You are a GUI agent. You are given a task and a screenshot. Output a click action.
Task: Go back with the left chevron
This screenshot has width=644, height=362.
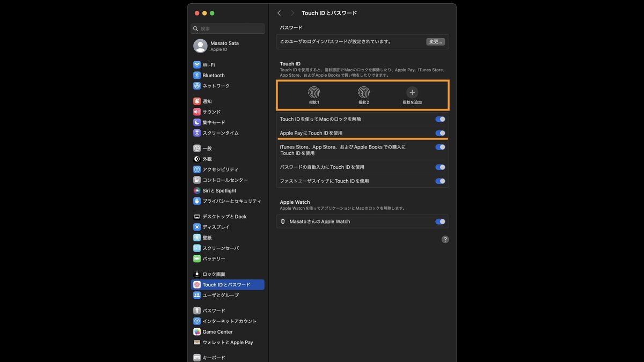[x=279, y=13]
